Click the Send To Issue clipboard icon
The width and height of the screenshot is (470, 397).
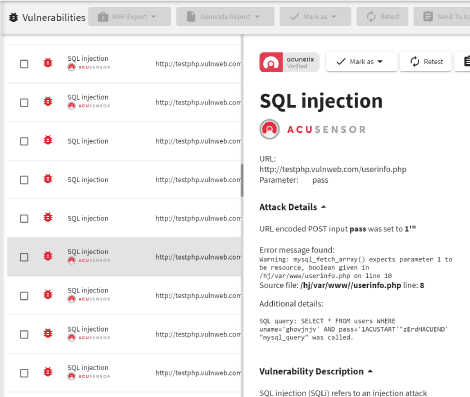pyautogui.click(x=428, y=16)
